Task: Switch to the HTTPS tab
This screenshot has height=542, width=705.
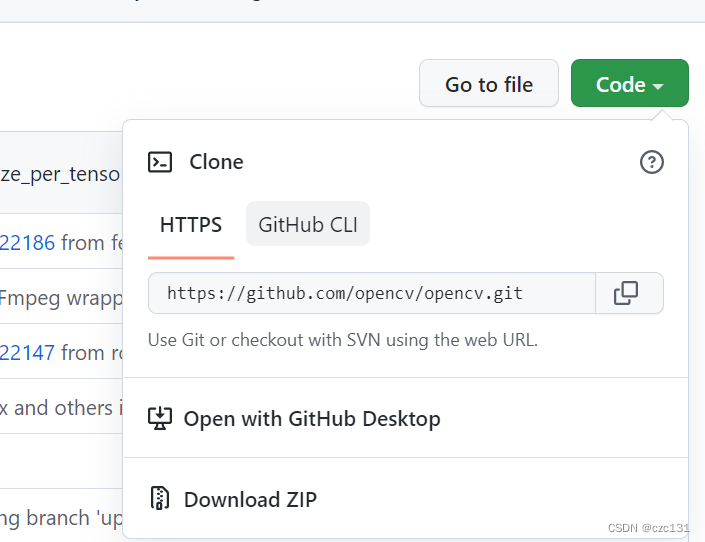Action: click(x=191, y=224)
